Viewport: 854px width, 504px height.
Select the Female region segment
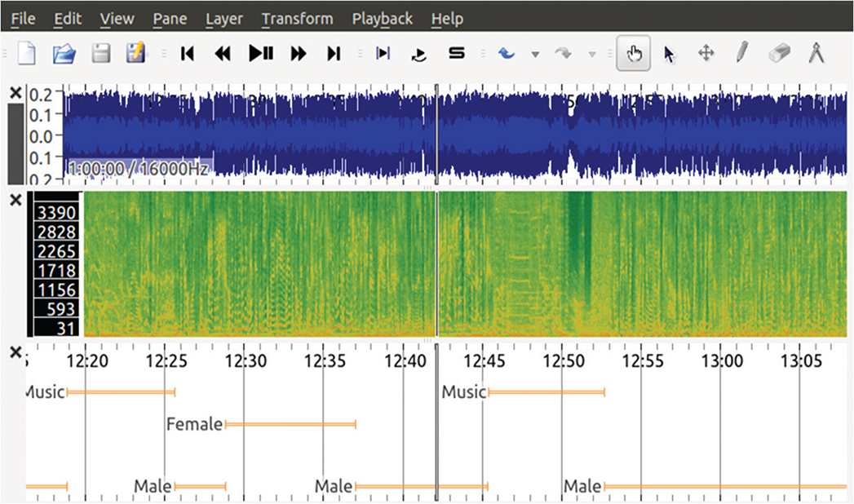(291, 424)
